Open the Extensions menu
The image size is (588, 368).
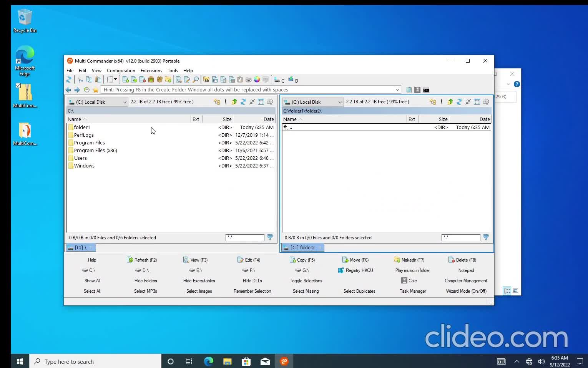[151, 71]
